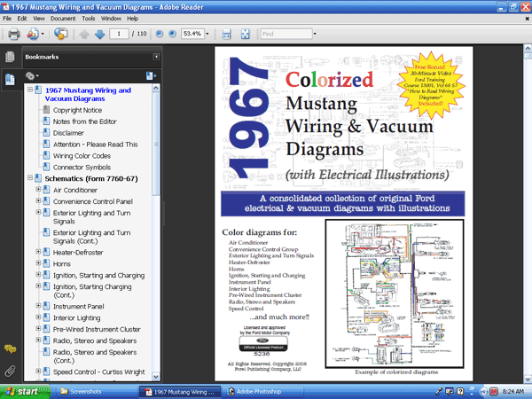Open Connector Symbols bookmark
532x399 pixels.
tap(82, 168)
